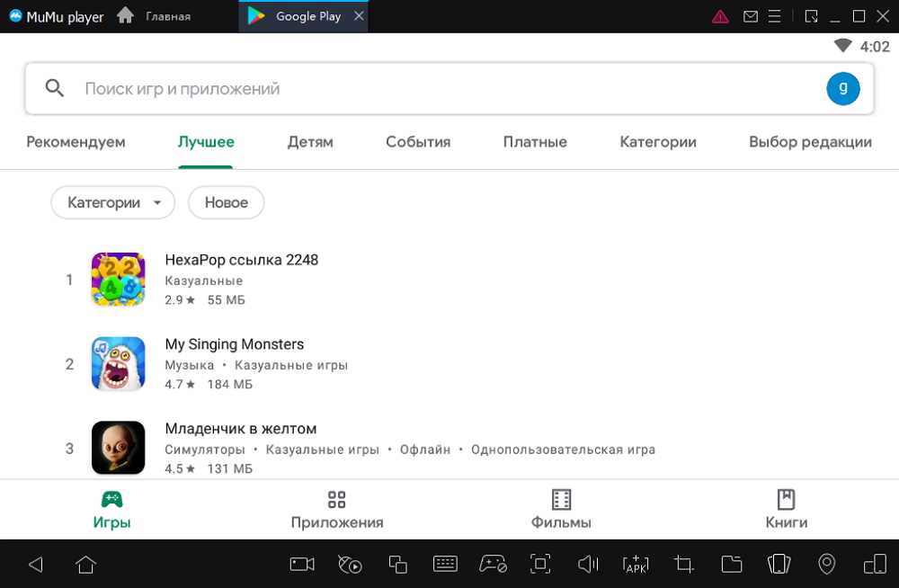Open the My Singing Monsters title
This screenshot has height=588, width=899.
click(x=235, y=344)
